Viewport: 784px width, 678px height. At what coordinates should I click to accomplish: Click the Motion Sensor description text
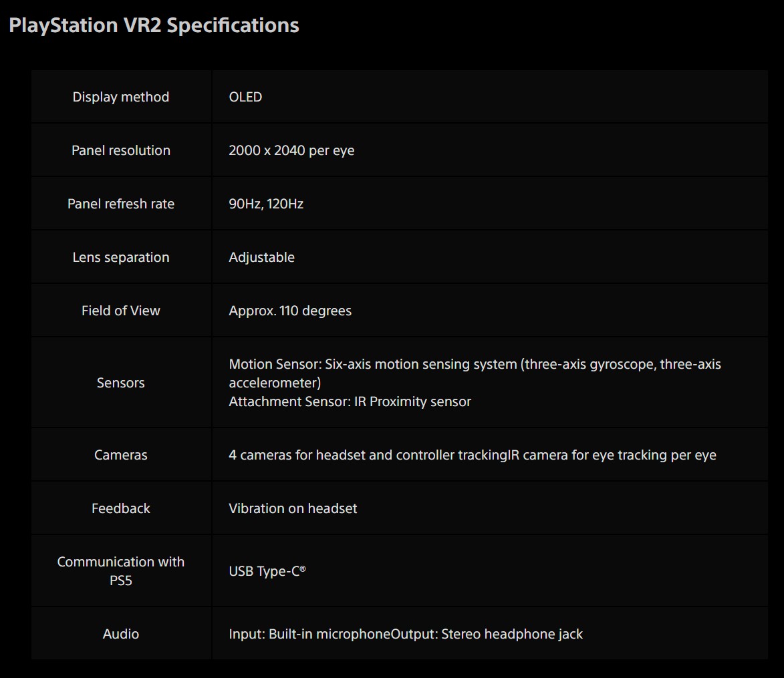coord(475,373)
